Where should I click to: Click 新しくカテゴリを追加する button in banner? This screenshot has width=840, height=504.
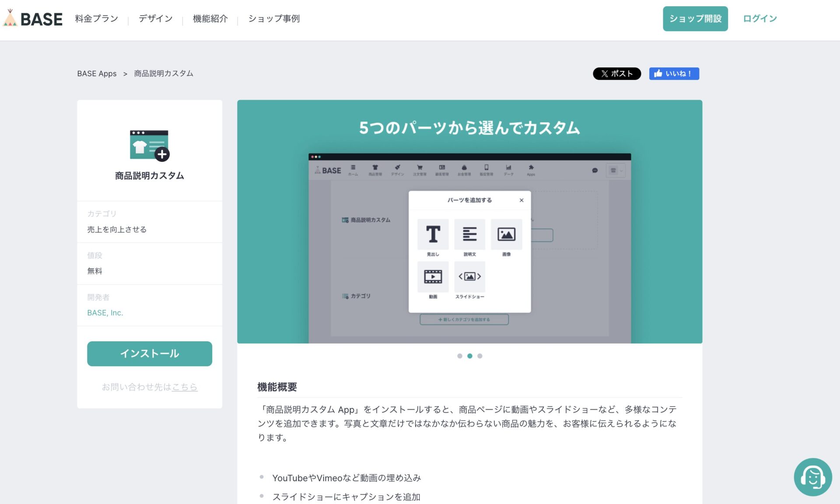[x=464, y=320]
